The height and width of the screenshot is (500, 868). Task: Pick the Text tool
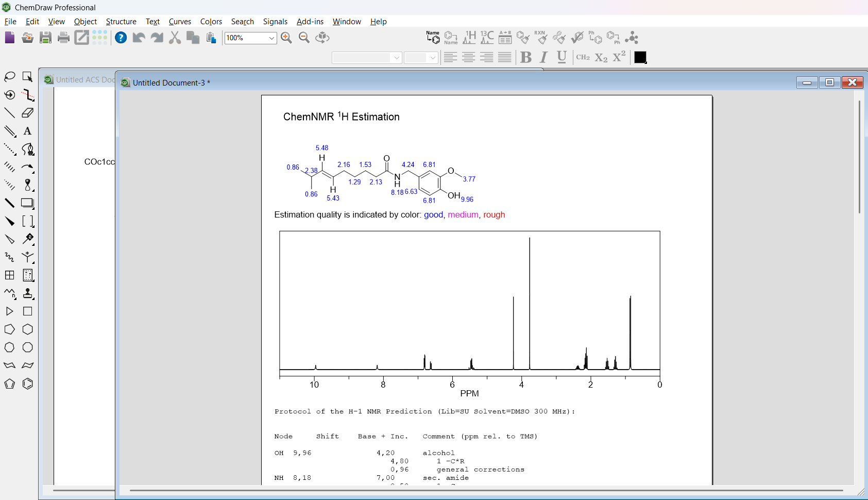(28, 131)
